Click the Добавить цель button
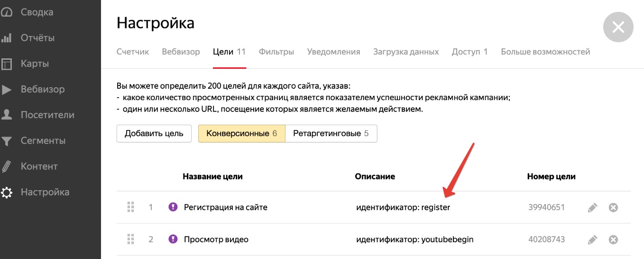Screen dimensions: 644x259 154,133
